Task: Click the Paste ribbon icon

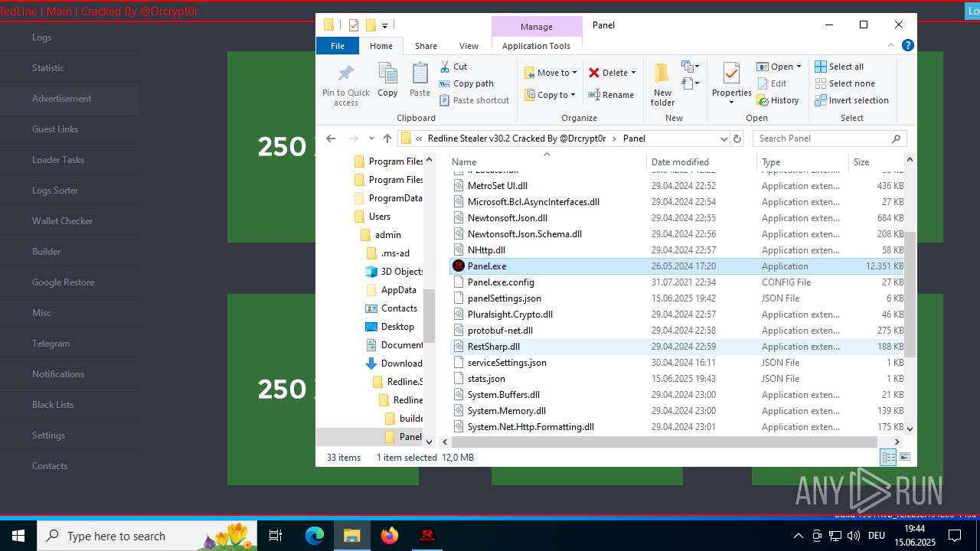Action: click(420, 80)
